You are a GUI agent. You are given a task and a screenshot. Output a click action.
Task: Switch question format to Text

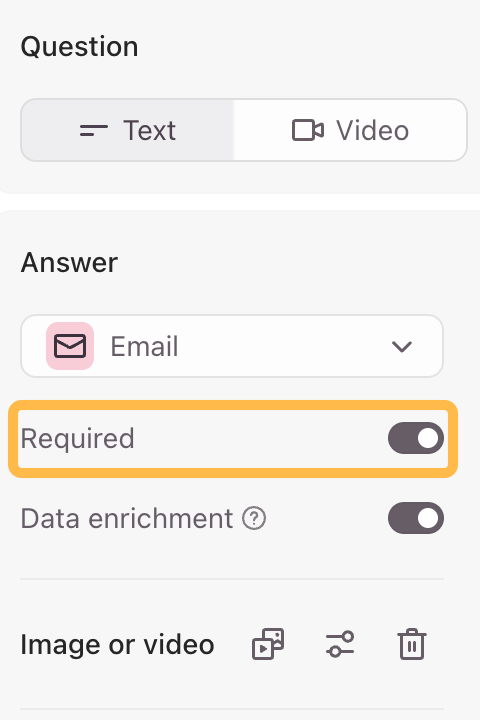127,130
